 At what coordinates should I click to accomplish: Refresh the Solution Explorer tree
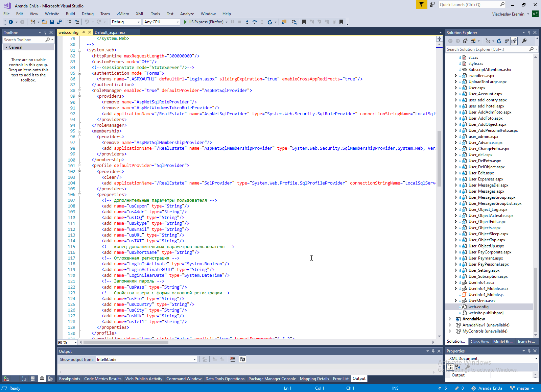499,41
